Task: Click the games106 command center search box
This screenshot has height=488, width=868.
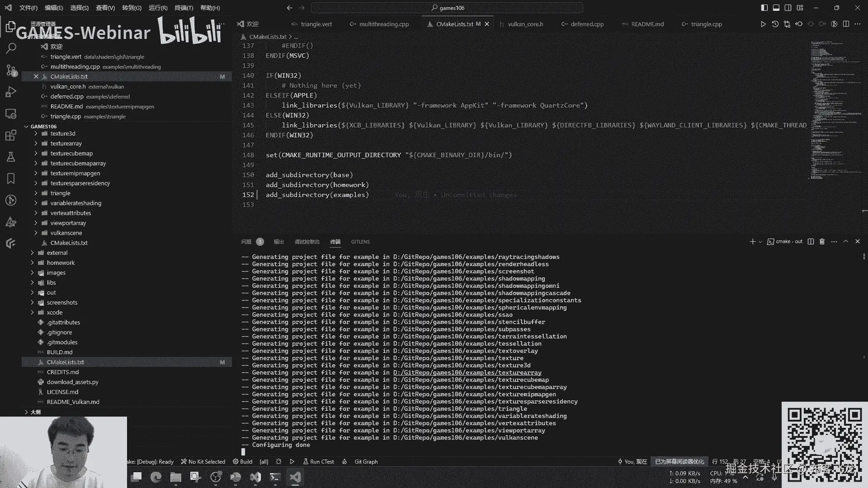Action: pyautogui.click(x=447, y=8)
